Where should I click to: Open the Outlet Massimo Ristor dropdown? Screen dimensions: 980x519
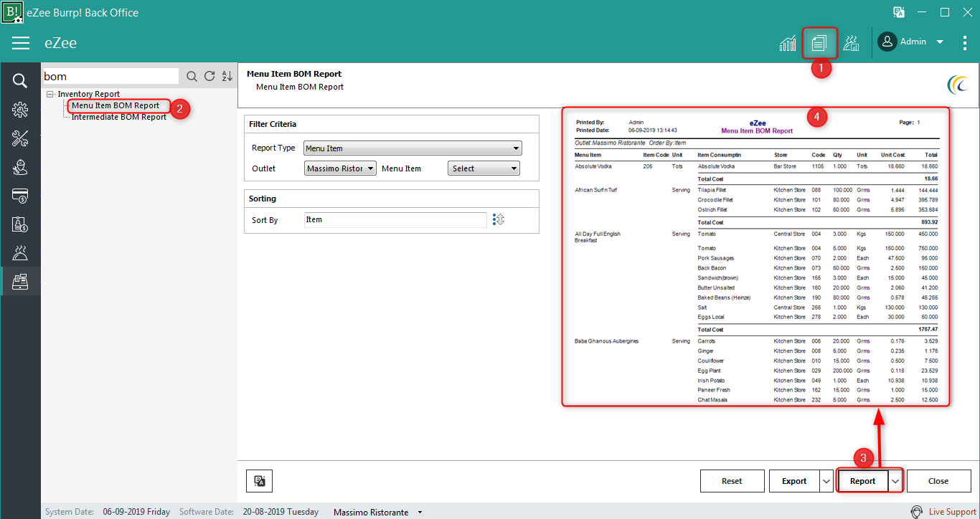[x=340, y=168]
